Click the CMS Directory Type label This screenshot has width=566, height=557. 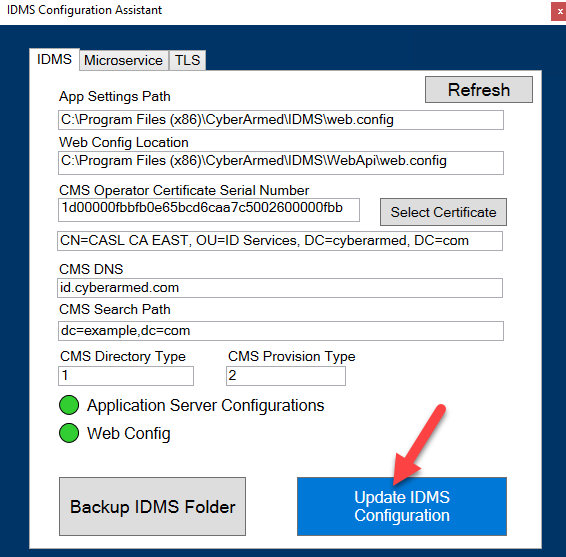(123, 357)
